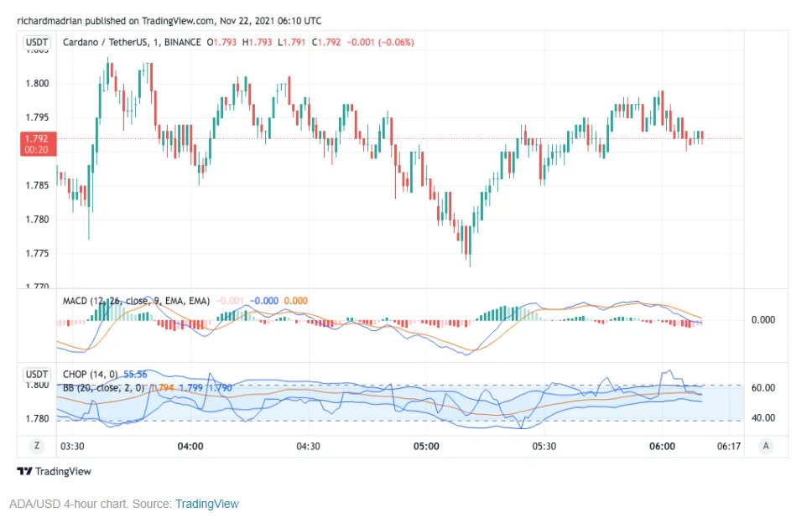Click the TradingView logo below the chart
812x528 pixels.
click(x=54, y=471)
